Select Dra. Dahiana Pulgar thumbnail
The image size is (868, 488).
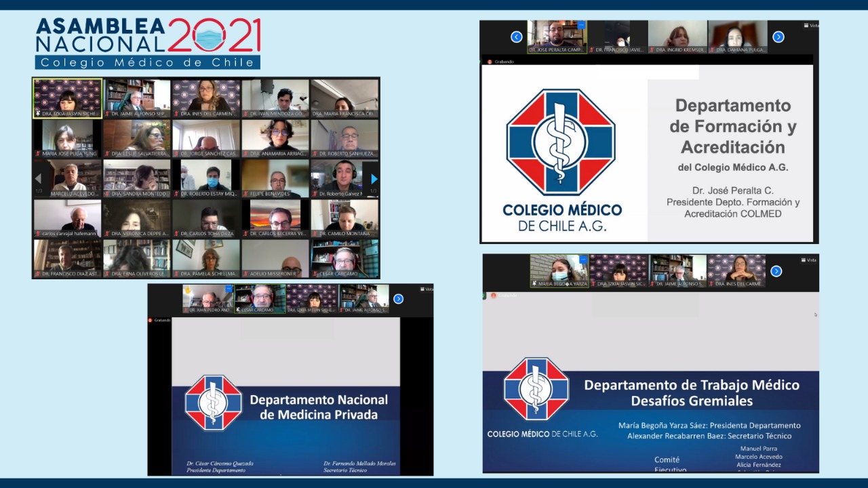[x=738, y=37]
